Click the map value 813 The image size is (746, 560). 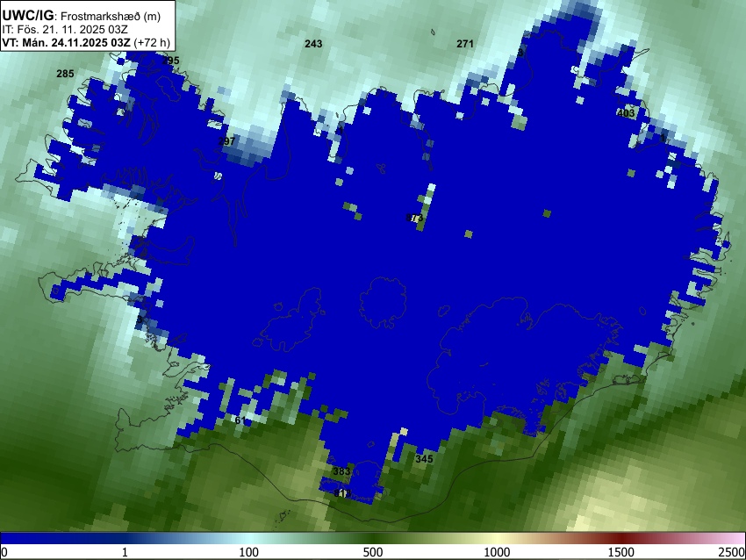[342, 493]
